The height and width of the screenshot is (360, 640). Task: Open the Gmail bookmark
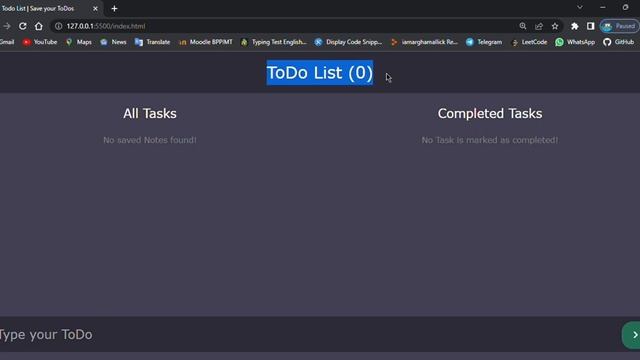tap(7, 42)
